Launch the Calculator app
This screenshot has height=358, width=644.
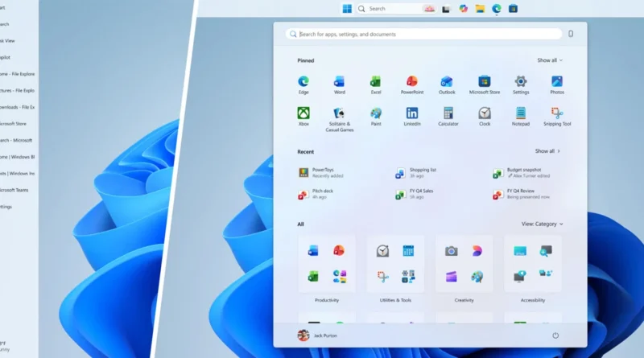(x=448, y=116)
